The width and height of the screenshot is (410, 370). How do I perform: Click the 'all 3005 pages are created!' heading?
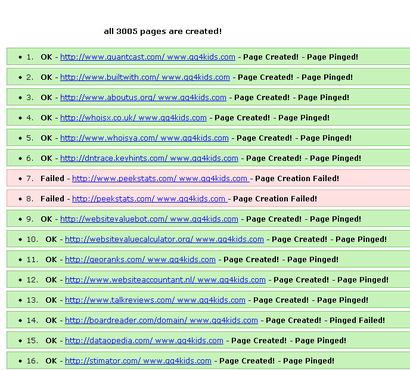[x=163, y=31]
